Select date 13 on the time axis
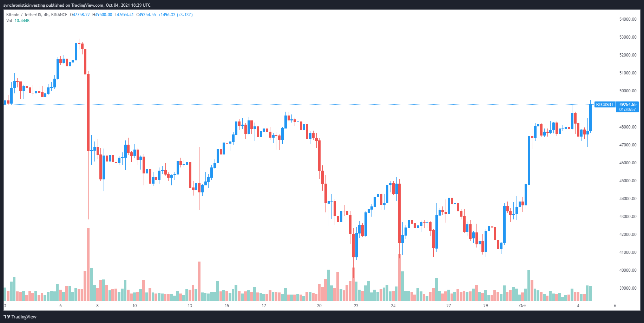 point(190,306)
